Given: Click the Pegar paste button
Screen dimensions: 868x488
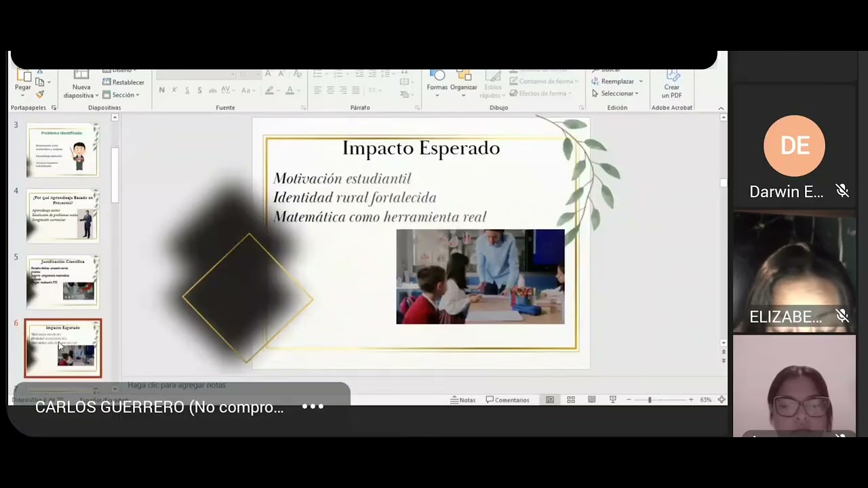Looking at the screenshot, I should click(x=23, y=82).
